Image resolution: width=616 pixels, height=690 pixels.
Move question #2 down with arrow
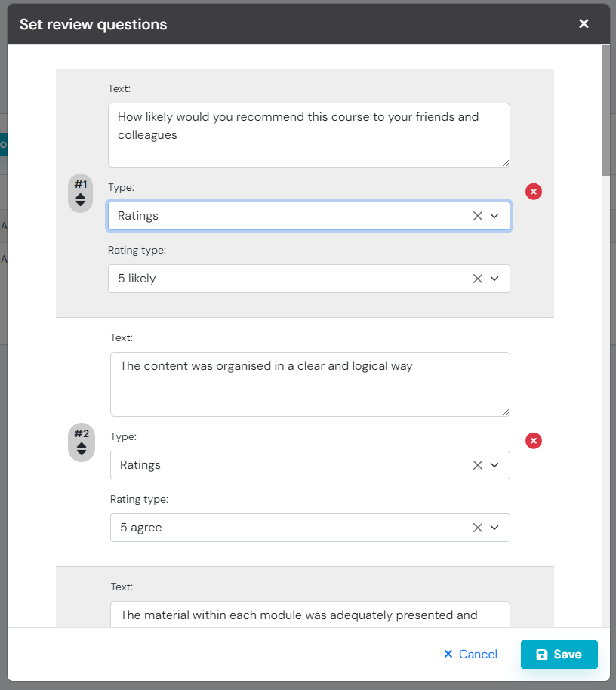(82, 453)
